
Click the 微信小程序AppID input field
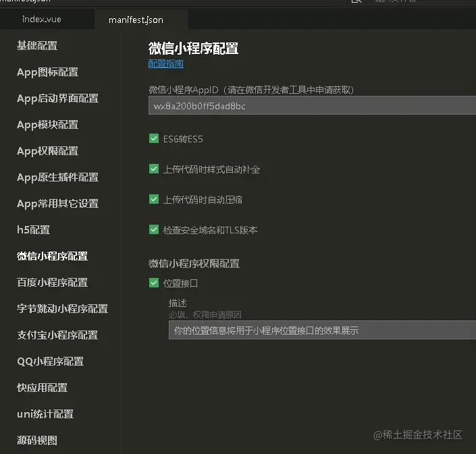click(x=312, y=105)
